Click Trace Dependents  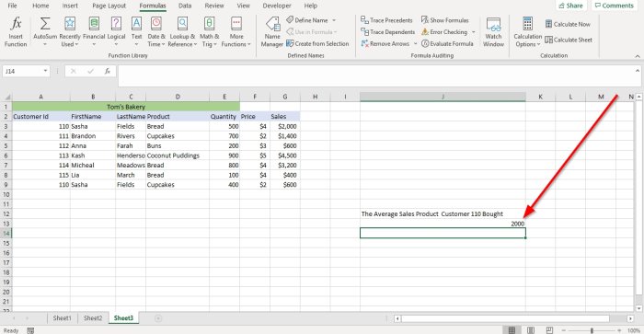coord(387,31)
